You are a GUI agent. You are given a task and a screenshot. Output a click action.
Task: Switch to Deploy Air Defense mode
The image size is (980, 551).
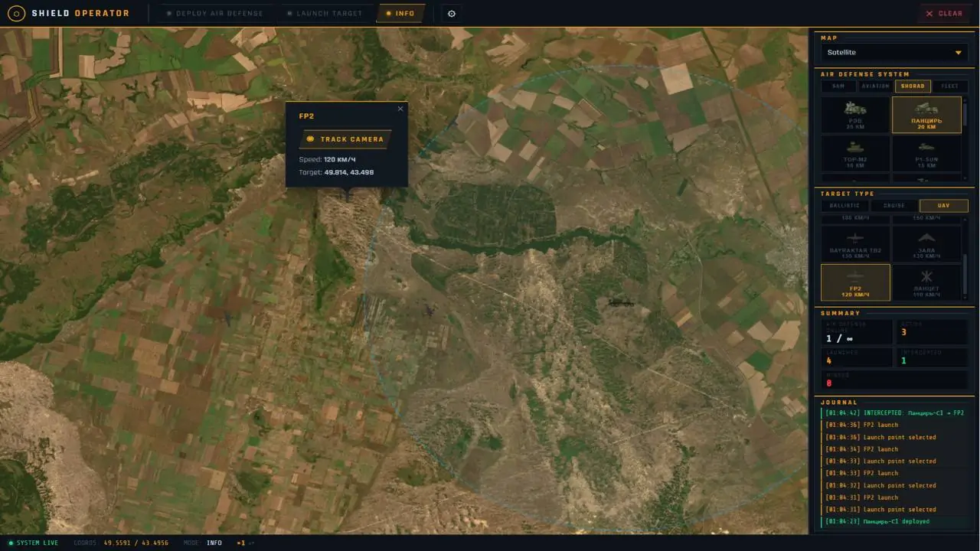tap(215, 13)
